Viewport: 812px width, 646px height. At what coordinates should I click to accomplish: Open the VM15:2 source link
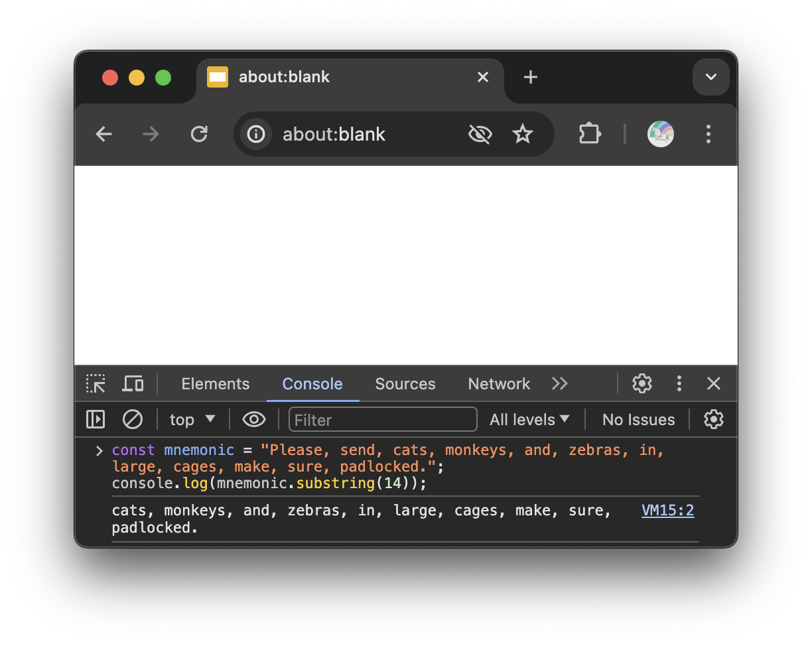tap(668, 511)
